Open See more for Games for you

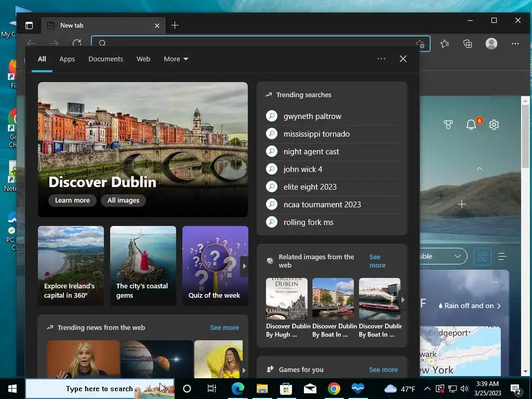point(383,369)
